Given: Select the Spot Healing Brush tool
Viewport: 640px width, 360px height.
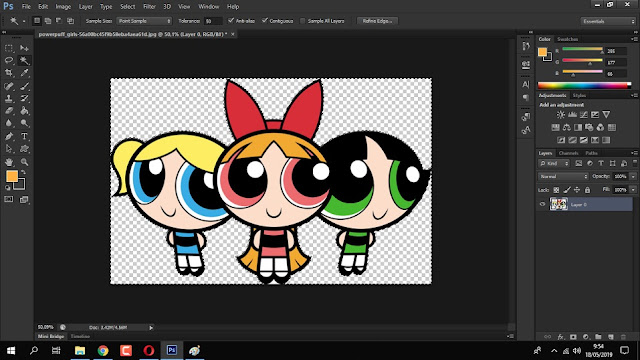Looking at the screenshot, I should click(x=9, y=86).
